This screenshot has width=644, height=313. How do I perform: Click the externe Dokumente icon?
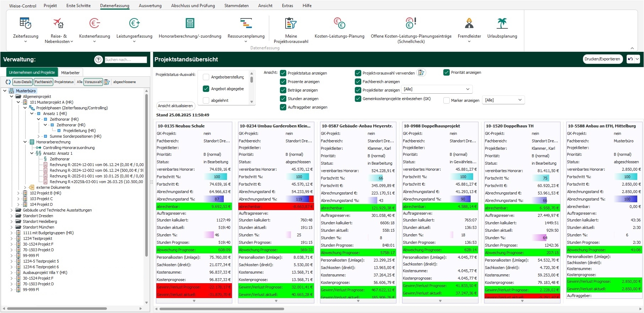[32, 187]
